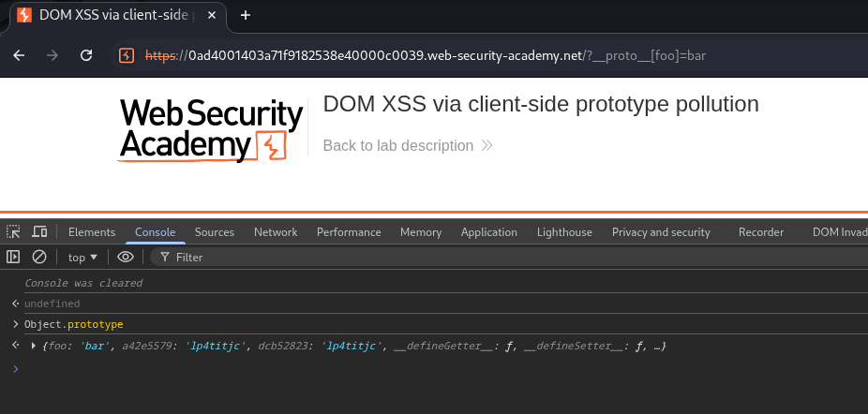Clear the console with the clear icon
This screenshot has height=414, width=868.
pyautogui.click(x=39, y=257)
